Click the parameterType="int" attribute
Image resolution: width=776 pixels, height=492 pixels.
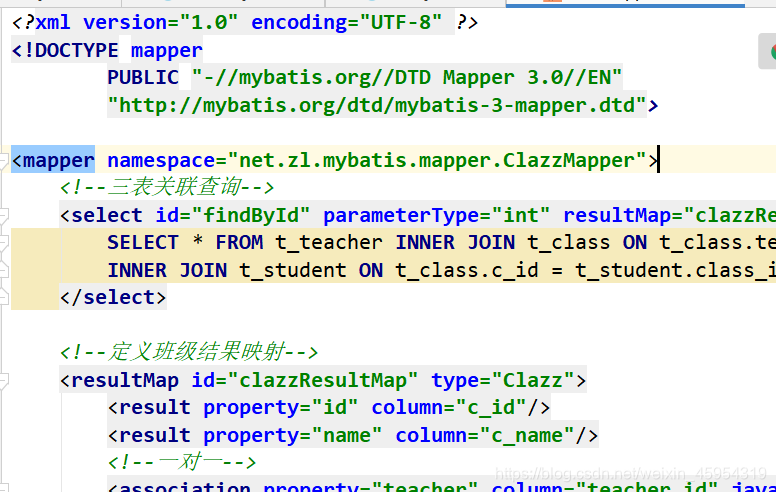(436, 215)
